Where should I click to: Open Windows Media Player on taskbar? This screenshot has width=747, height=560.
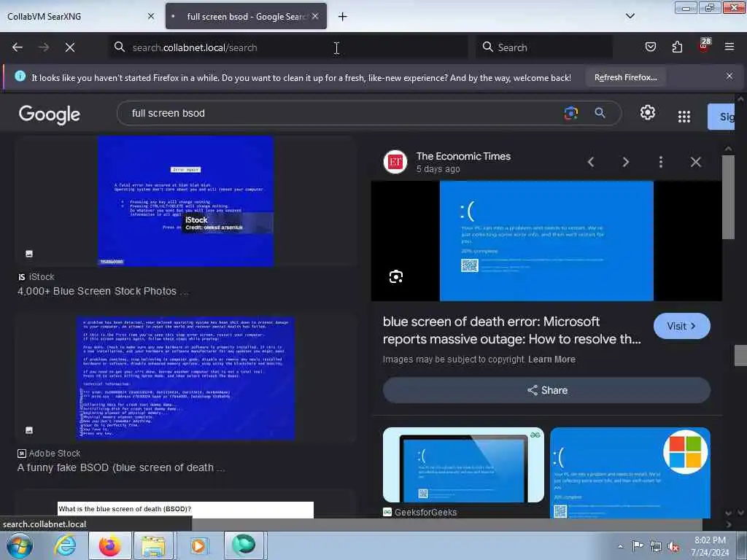point(198,545)
